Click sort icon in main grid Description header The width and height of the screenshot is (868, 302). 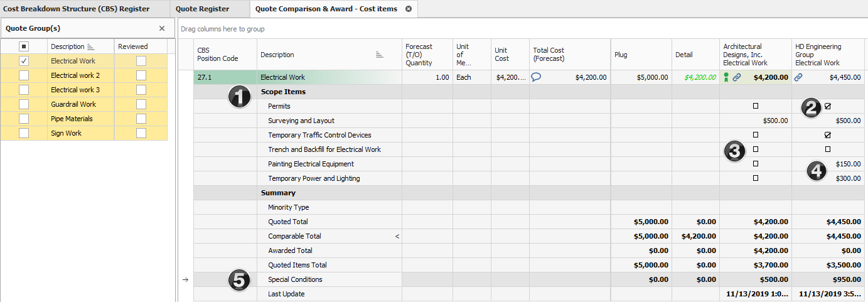(379, 55)
